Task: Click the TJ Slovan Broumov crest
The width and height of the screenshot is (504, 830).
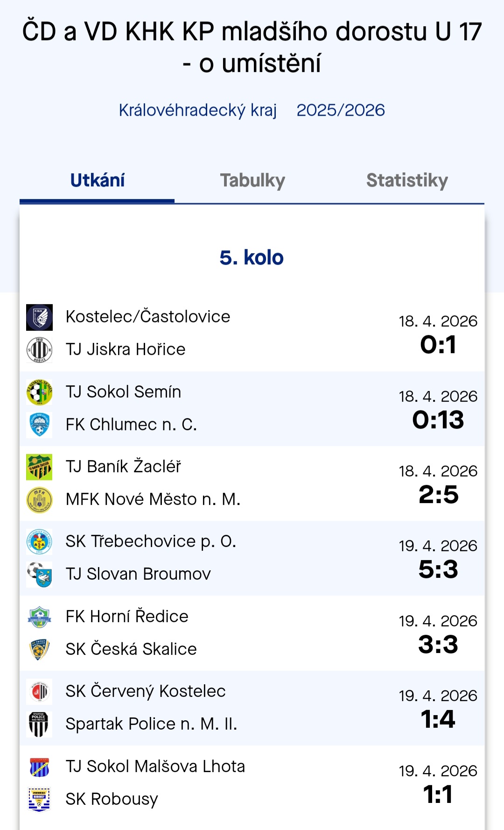Action: pyautogui.click(x=39, y=575)
